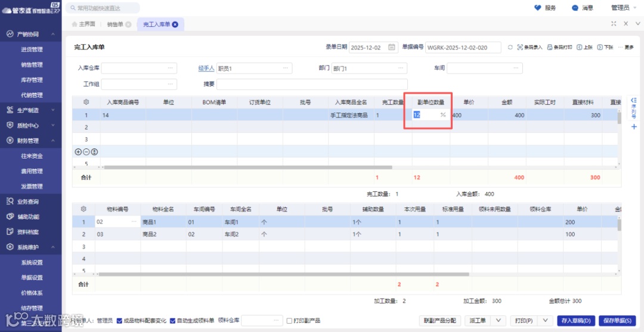Click the ellipsis in 经手人 field

(286, 68)
